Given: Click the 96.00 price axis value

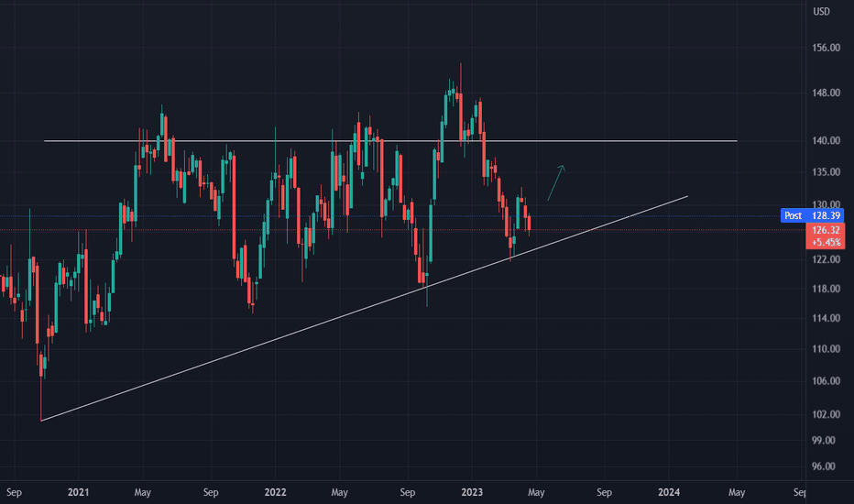Looking at the screenshot, I should point(824,466).
